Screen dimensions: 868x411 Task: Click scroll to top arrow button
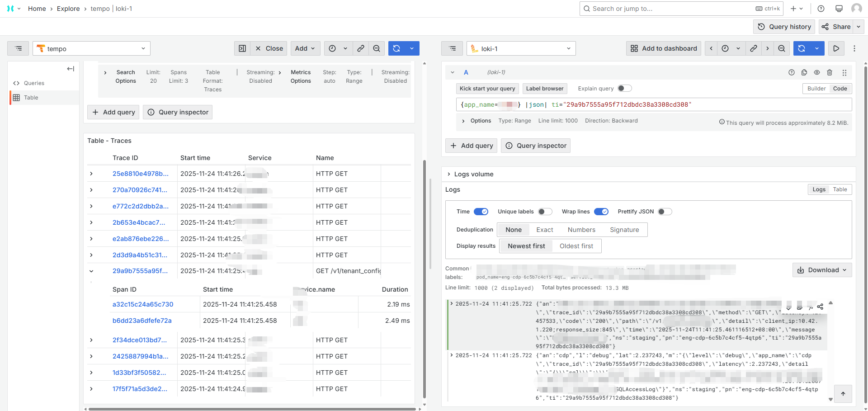pos(843,394)
